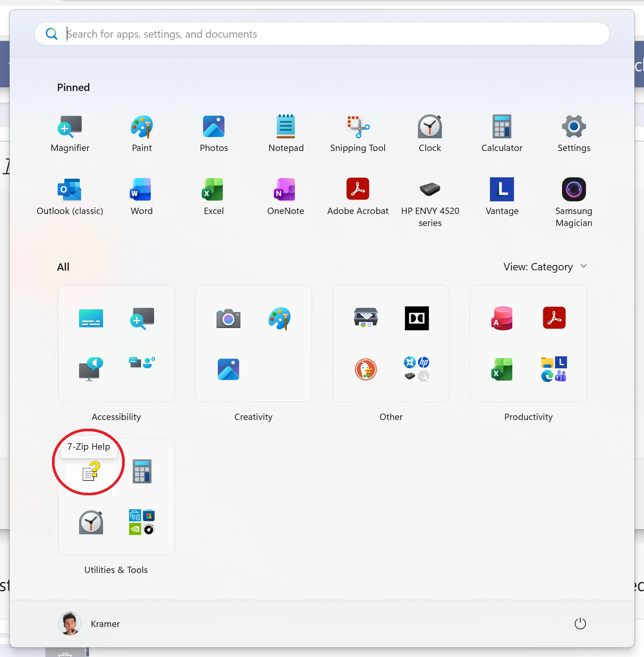This screenshot has height=657, width=644.
Task: Open Camera in Creativity group
Action: point(228,319)
